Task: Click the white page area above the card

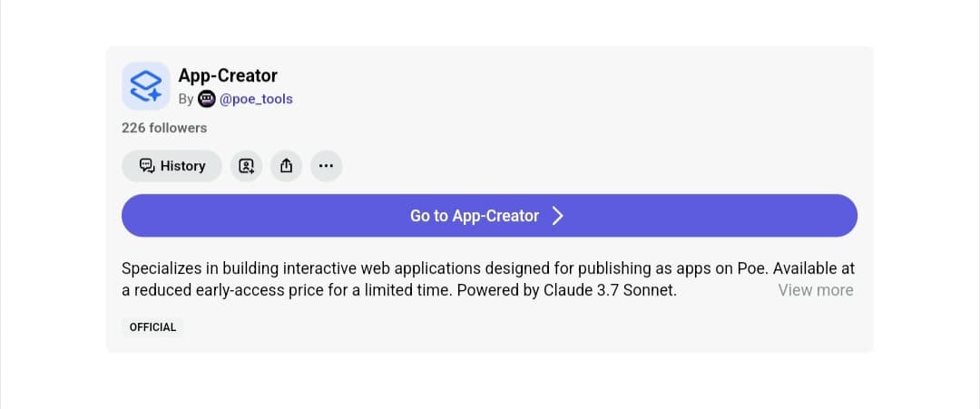Action: pos(490,23)
